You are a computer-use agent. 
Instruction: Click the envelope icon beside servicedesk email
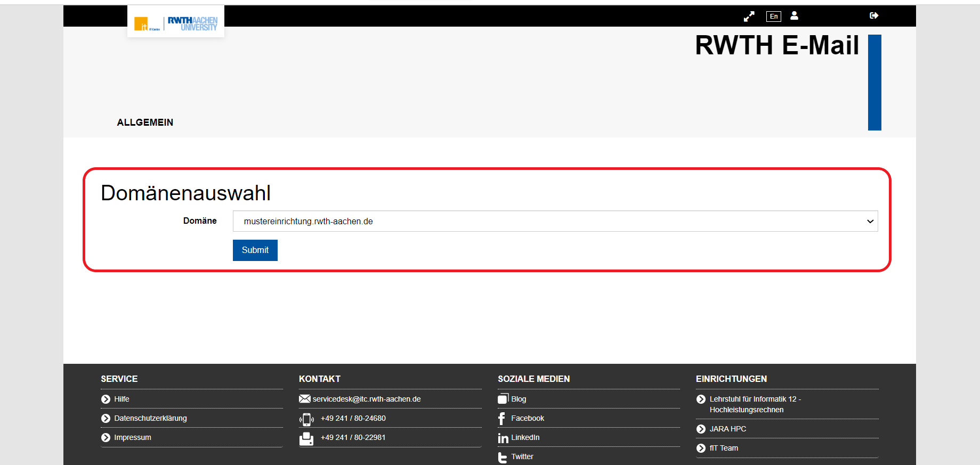[304, 399]
